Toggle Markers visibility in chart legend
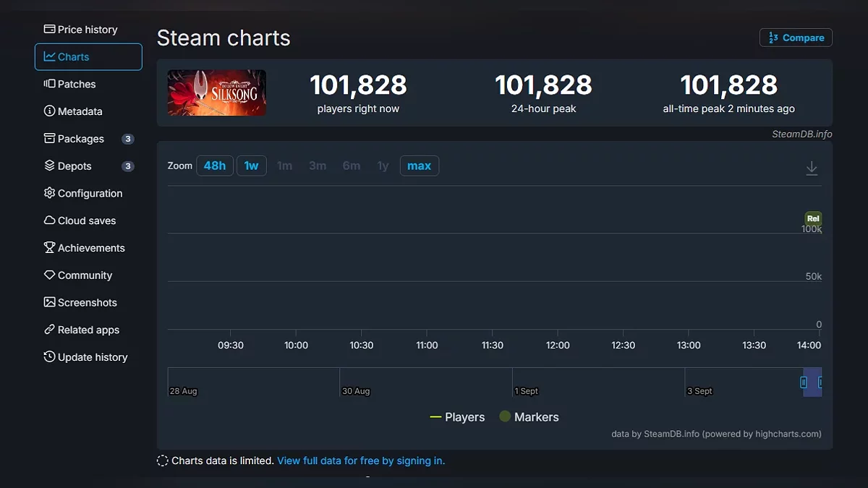The width and height of the screenshot is (868, 488). coord(529,417)
